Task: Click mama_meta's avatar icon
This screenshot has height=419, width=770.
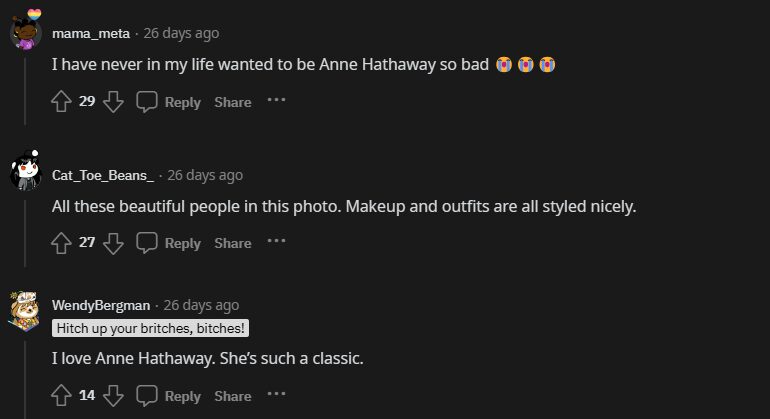Action: pyautogui.click(x=25, y=32)
